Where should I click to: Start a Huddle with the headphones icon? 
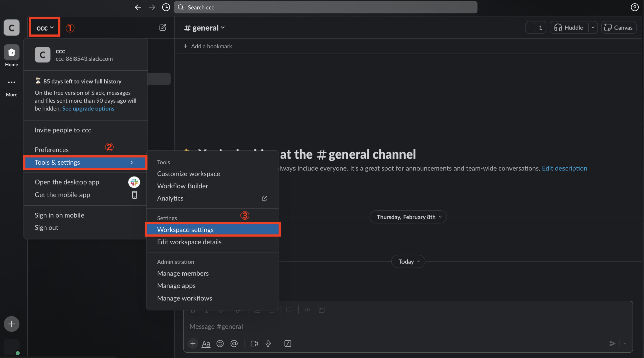point(558,28)
